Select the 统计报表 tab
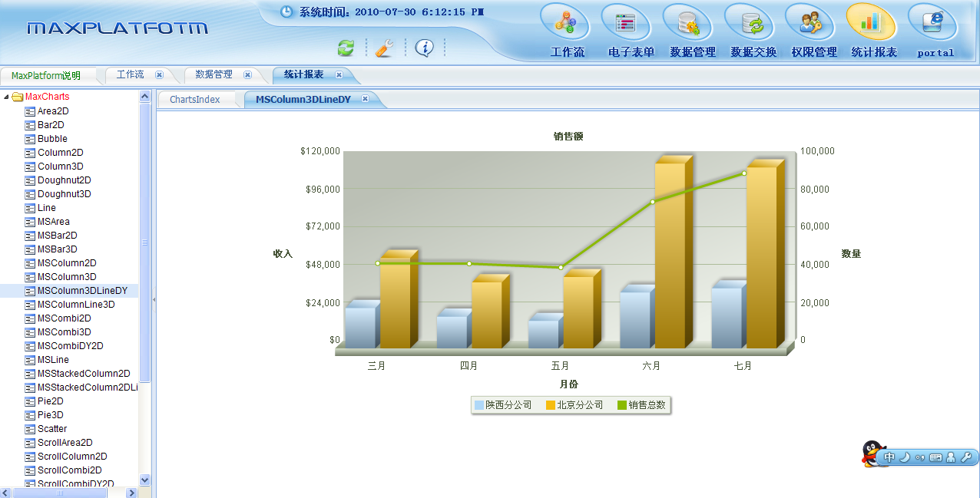The width and height of the screenshot is (980, 498). pyautogui.click(x=303, y=74)
